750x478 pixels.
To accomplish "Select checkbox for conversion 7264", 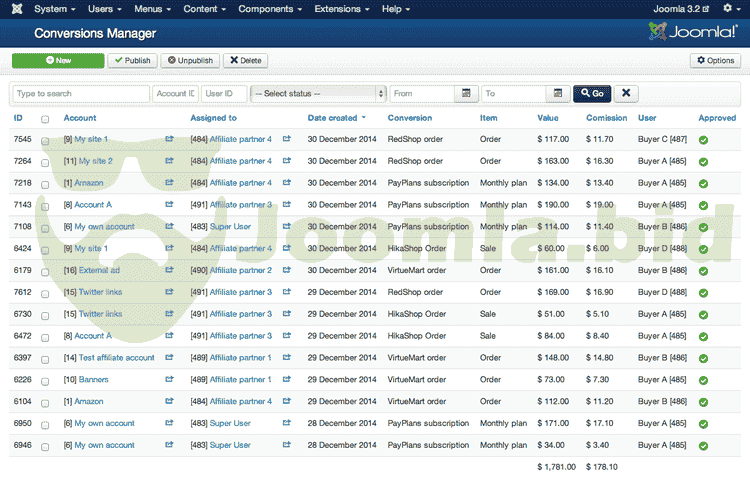I will pyautogui.click(x=45, y=162).
